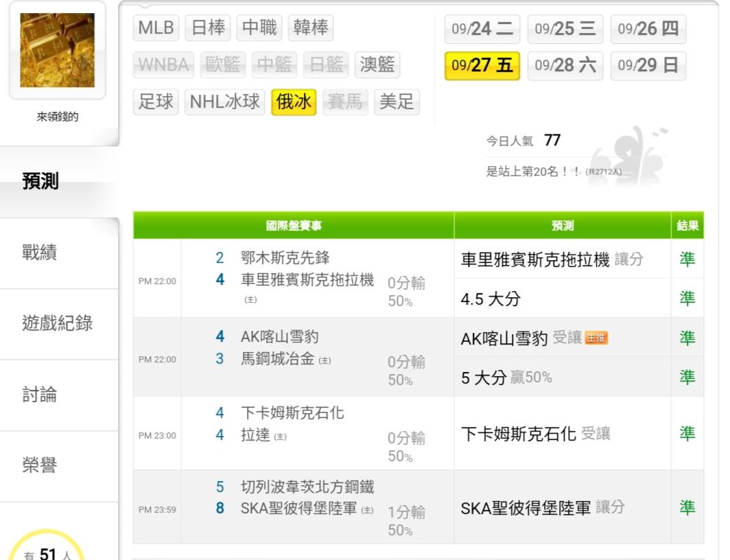Switch to date 09/24 二
730x560 pixels.
pos(482,29)
